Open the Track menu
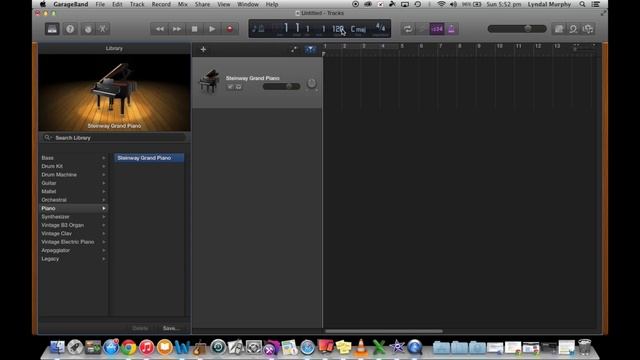Screen dimensions: 640x360 [137, 4]
